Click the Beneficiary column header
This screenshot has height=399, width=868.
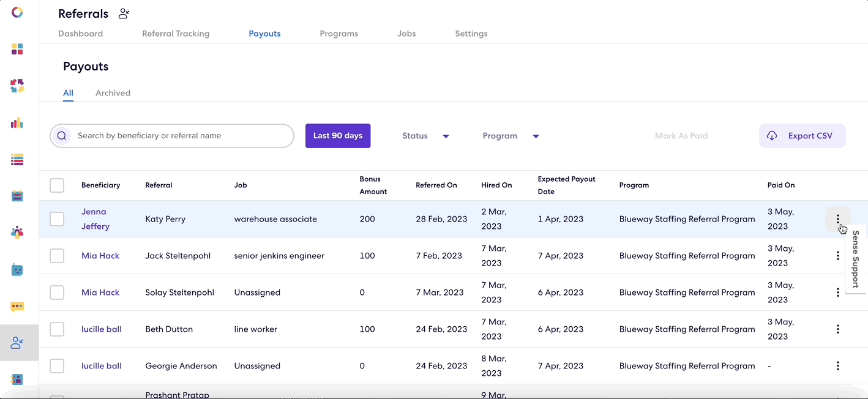[101, 185]
